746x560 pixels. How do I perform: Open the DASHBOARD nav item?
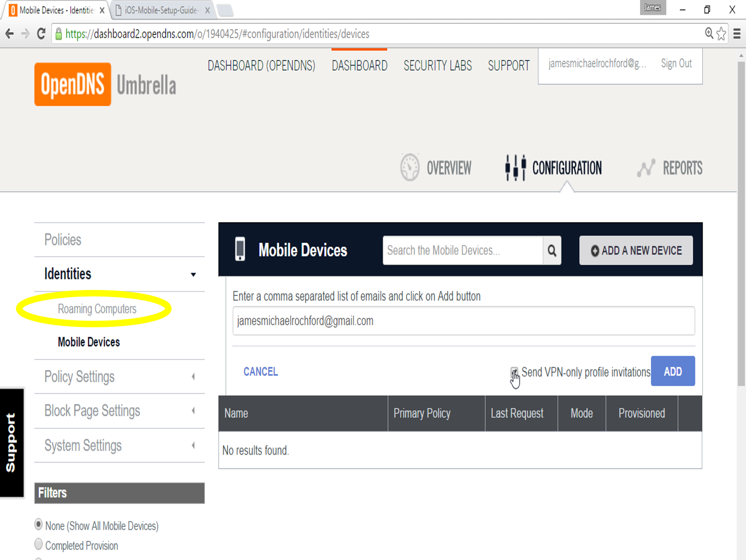click(360, 66)
